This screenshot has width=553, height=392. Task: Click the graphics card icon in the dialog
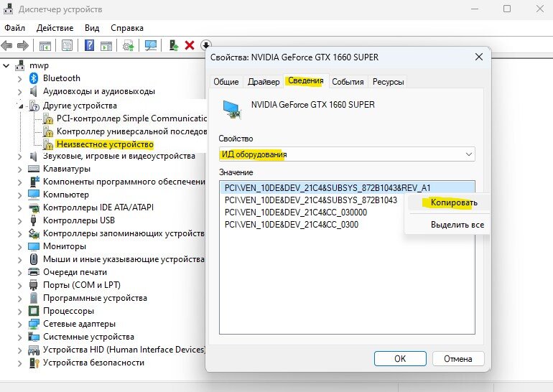tap(233, 109)
